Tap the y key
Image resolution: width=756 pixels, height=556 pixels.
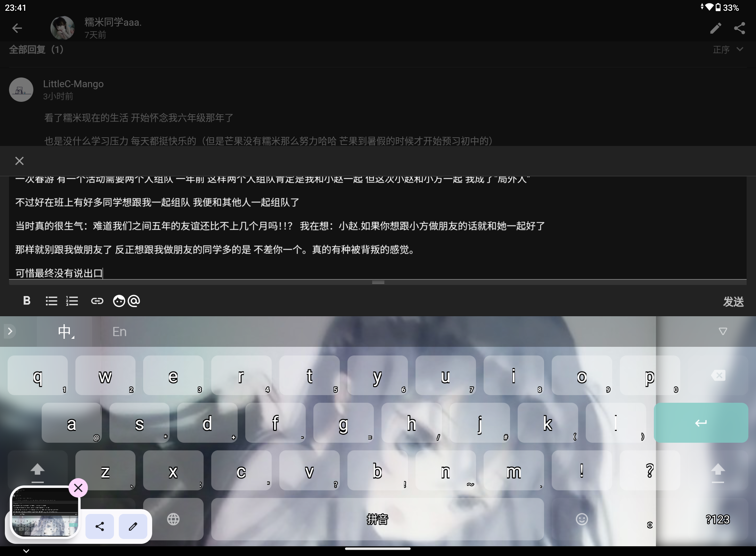point(377,375)
